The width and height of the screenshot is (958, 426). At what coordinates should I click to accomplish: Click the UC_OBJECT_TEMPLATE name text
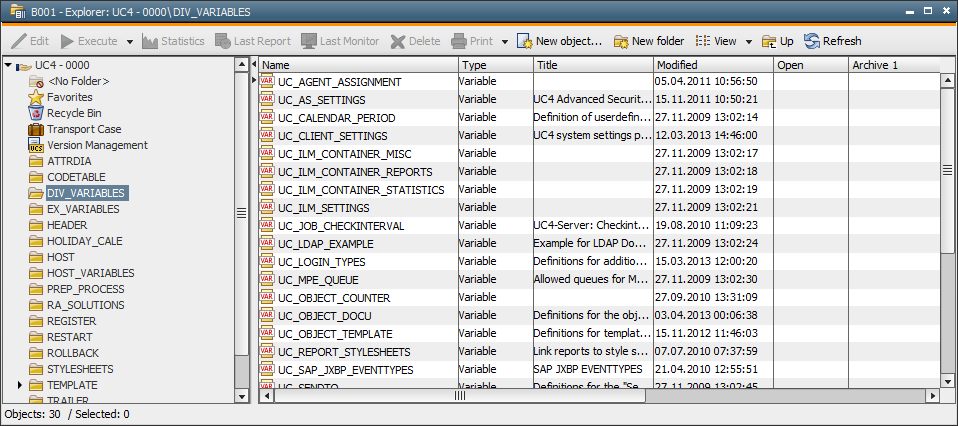pyautogui.click(x=335, y=334)
